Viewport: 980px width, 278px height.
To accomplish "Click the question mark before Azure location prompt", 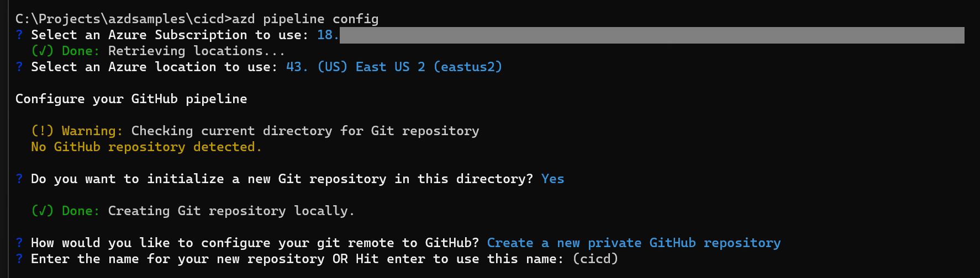I will pyautogui.click(x=19, y=67).
